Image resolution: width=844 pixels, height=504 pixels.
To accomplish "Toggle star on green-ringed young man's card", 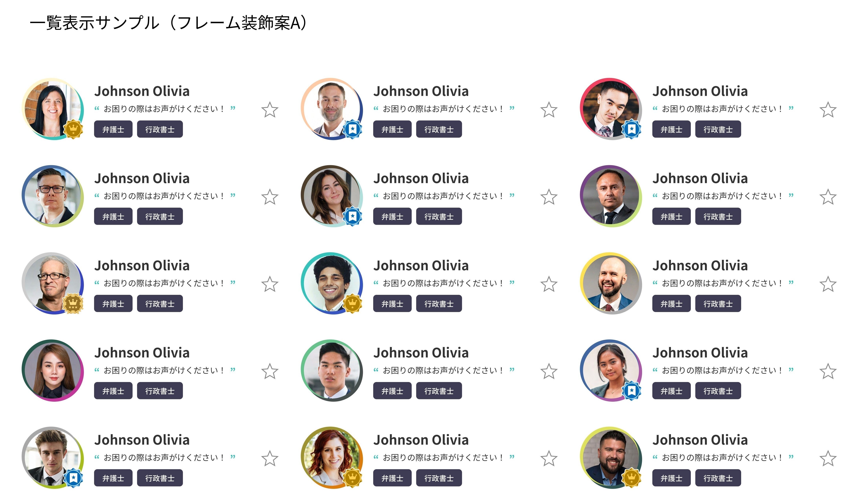I will pos(549,371).
